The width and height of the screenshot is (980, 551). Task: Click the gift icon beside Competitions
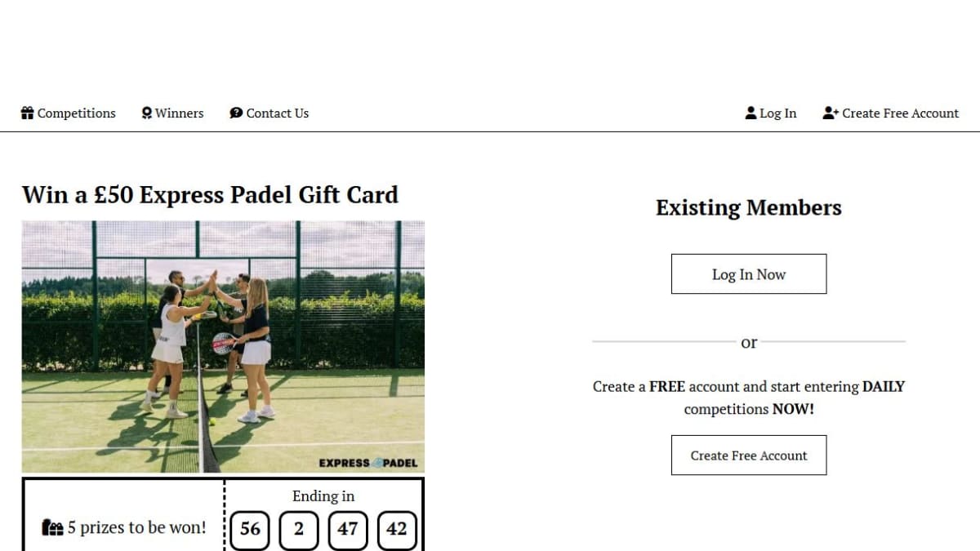click(28, 113)
